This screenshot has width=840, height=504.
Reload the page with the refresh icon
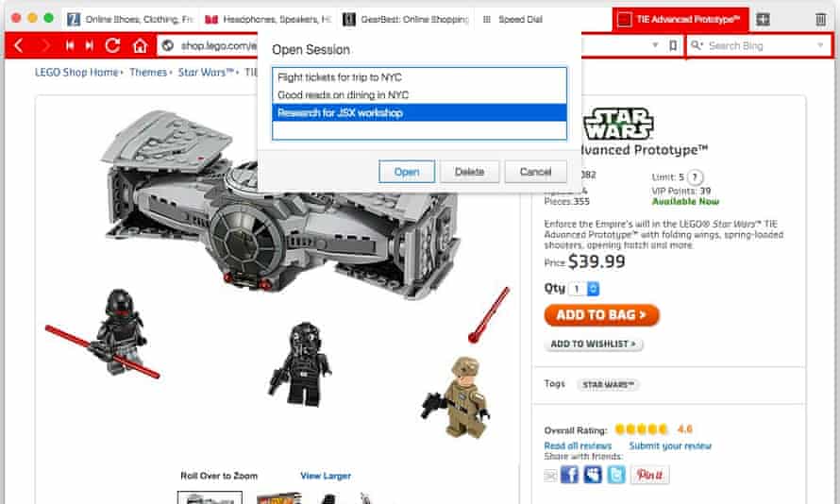tap(112, 45)
